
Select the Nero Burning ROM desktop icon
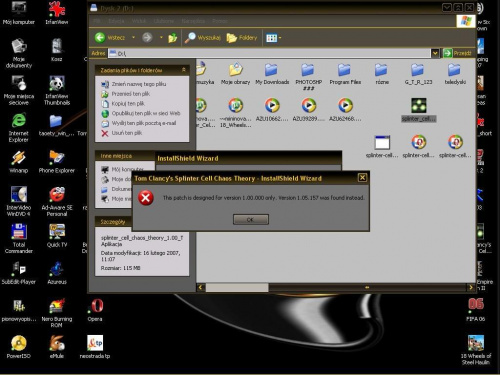pyautogui.click(x=57, y=313)
